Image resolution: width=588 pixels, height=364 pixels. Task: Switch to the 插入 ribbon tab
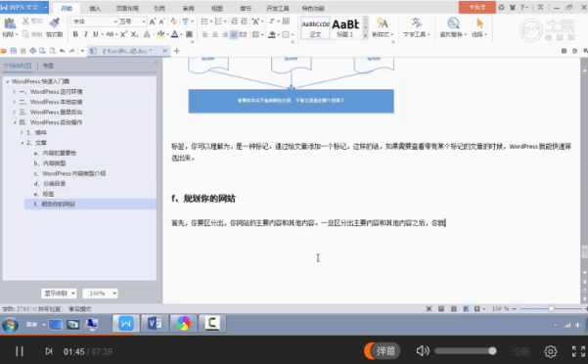pos(95,8)
